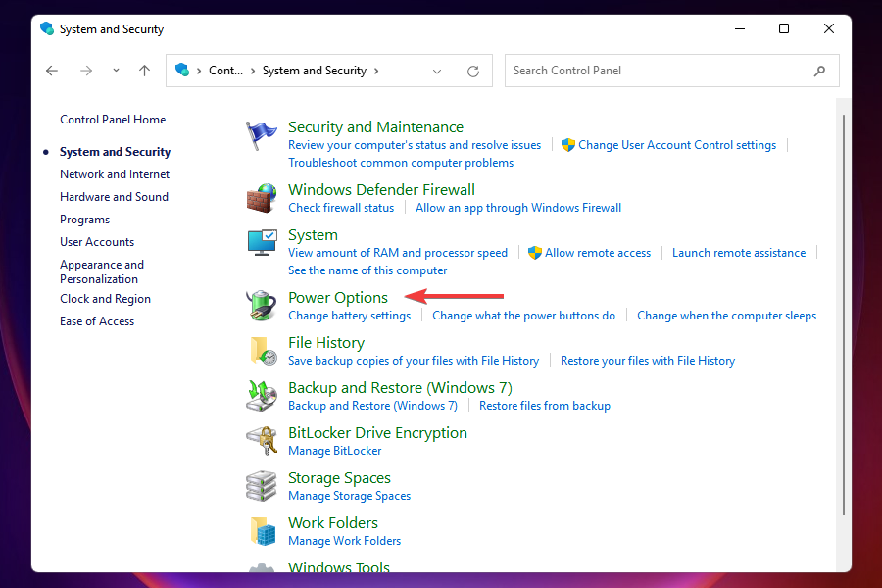Go up one level with up arrow
The width and height of the screenshot is (882, 588).
[145, 71]
